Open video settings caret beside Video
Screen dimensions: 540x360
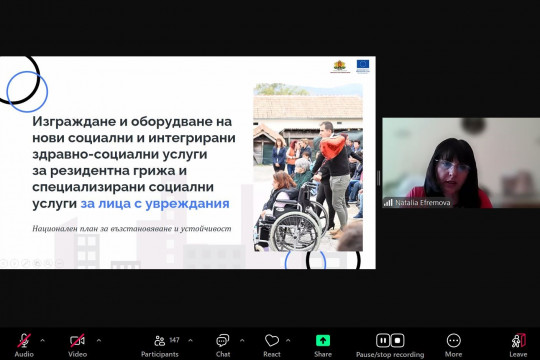coord(99,341)
